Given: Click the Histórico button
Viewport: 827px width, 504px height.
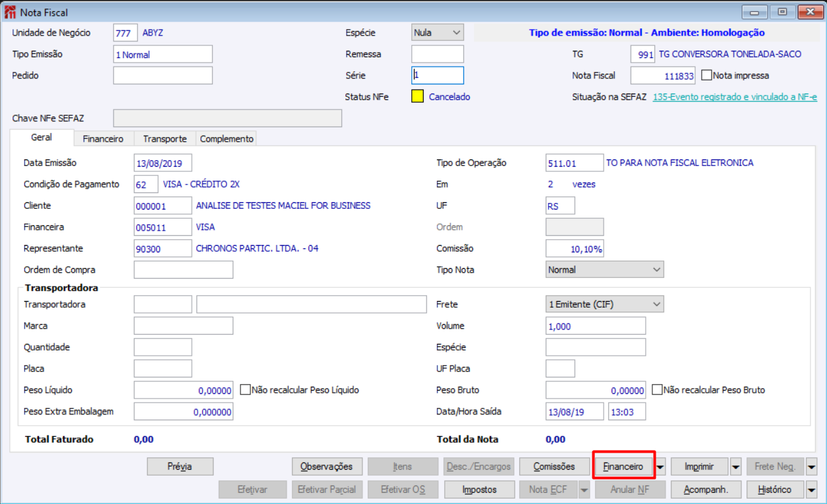Looking at the screenshot, I should click(775, 490).
